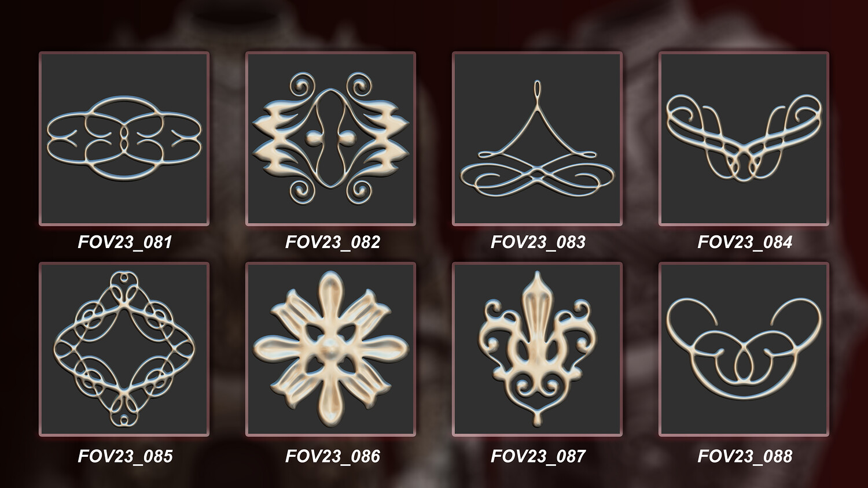
Task: Select the FOV23_081 interlocking ovals ornament
Action: pyautogui.click(x=124, y=139)
